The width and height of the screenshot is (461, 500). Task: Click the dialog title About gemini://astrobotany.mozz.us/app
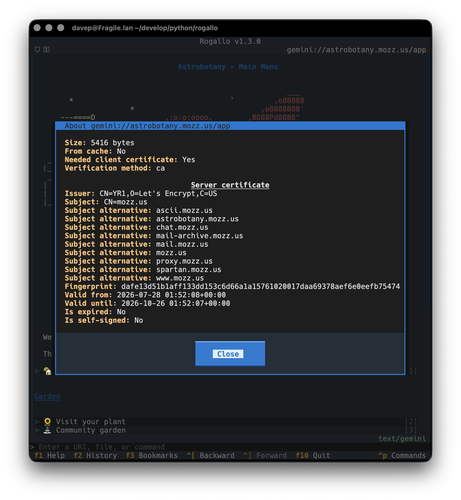pos(147,126)
